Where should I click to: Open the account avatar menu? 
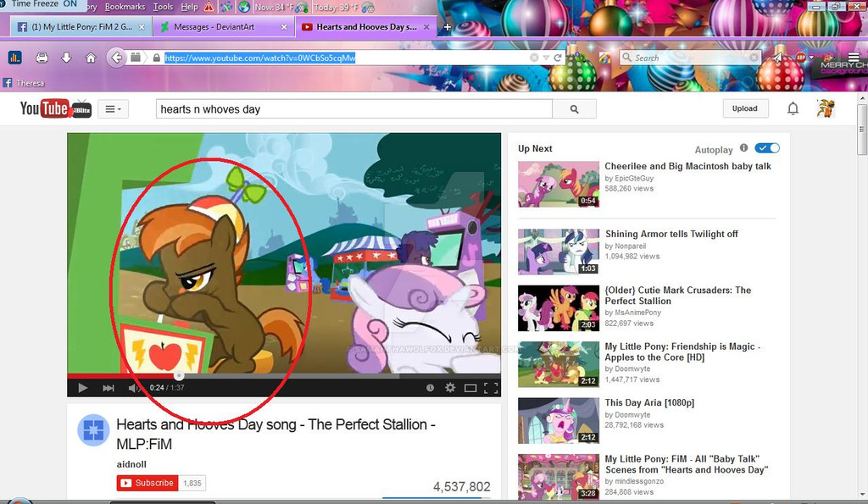[826, 108]
